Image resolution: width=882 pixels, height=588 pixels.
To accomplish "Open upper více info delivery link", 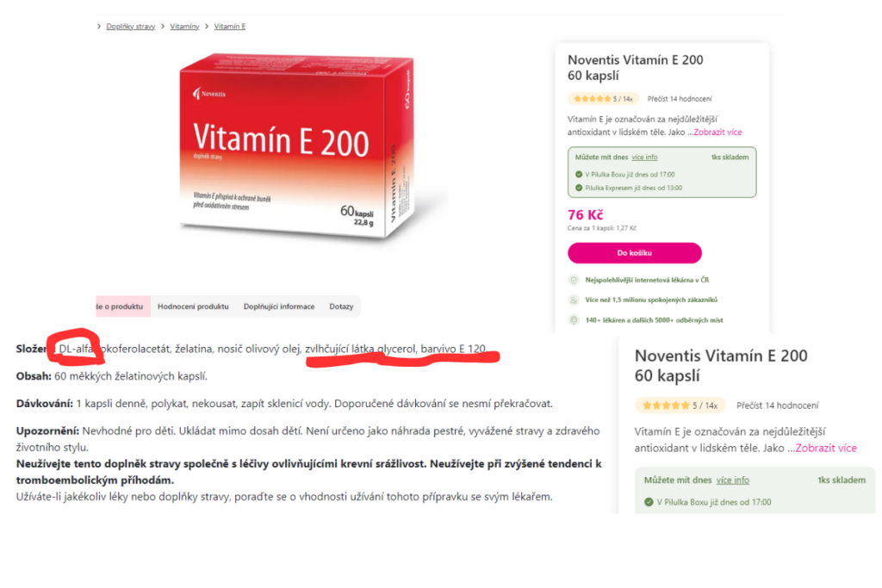I will point(644,158).
